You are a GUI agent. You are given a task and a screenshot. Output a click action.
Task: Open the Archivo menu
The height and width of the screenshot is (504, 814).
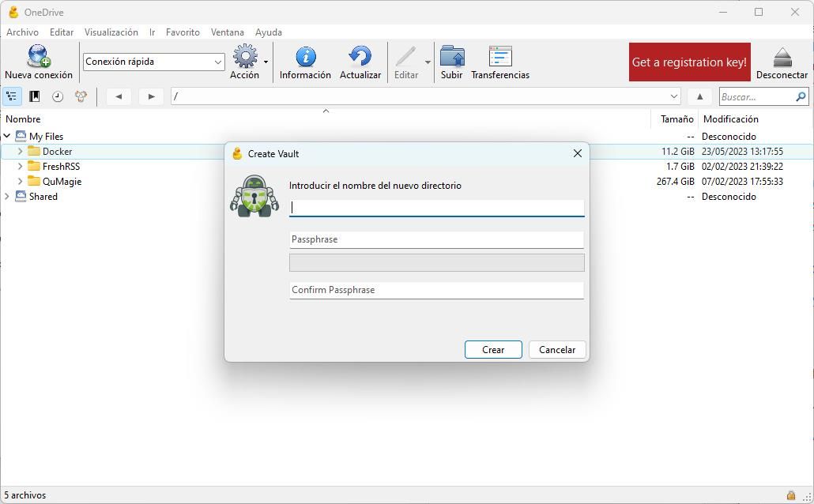[22, 32]
